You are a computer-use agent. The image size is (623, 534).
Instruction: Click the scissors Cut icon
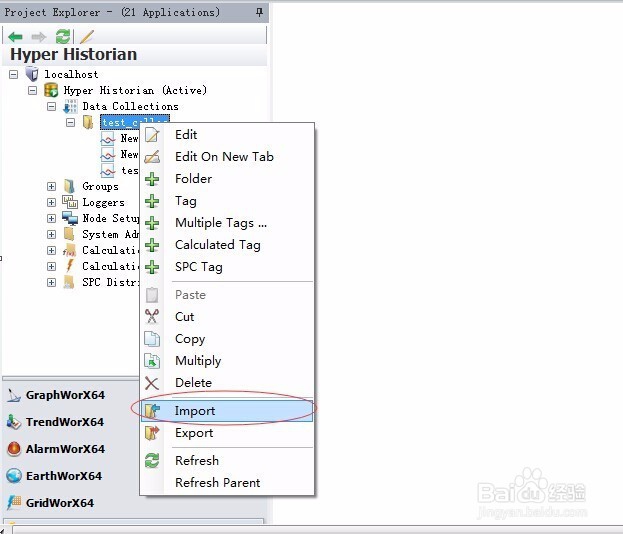pos(152,317)
